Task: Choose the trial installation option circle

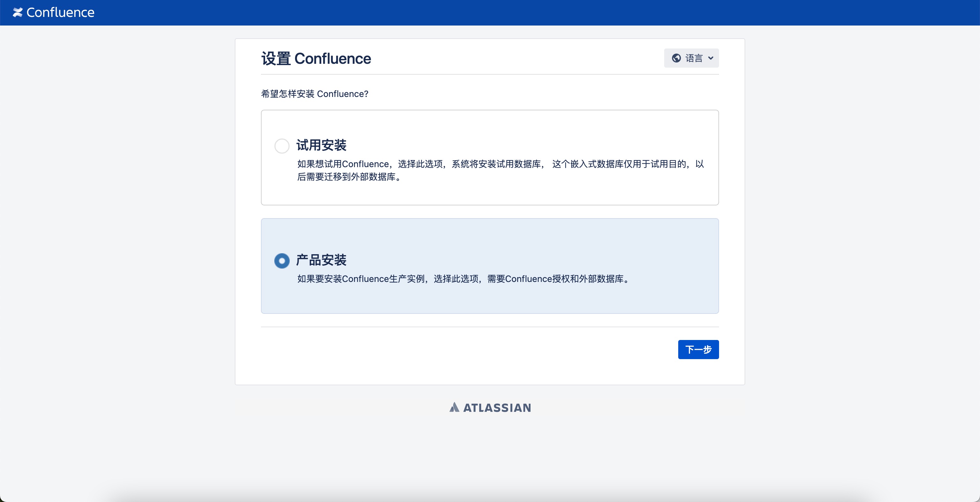Action: tap(281, 146)
